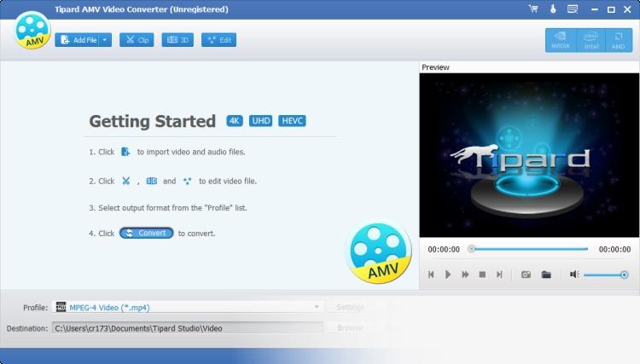This screenshot has width=640, height=364.
Task: Open the 3D toolbar button
Action: [x=177, y=40]
